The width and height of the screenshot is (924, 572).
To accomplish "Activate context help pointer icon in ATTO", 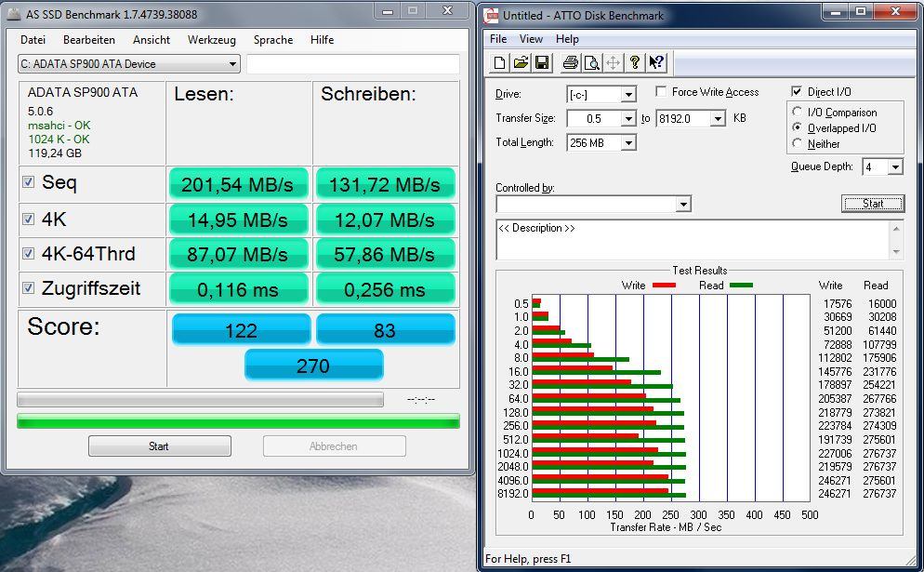I will (x=656, y=62).
